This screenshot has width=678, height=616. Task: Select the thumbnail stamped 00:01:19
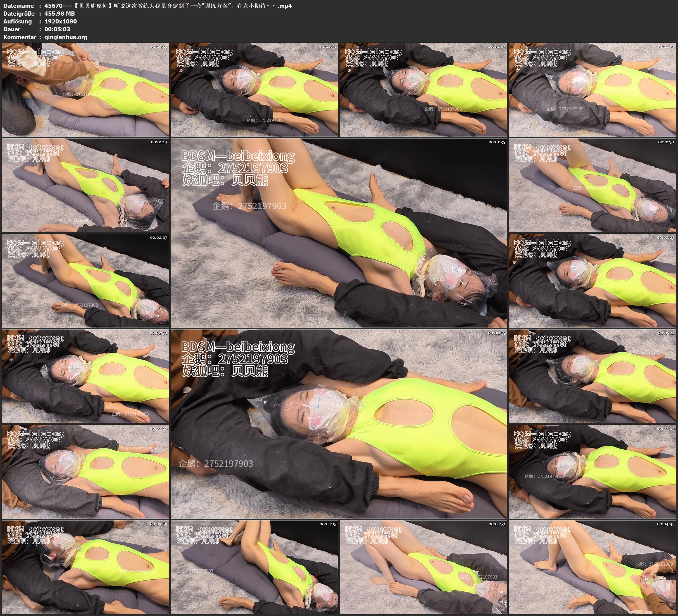click(x=85, y=185)
